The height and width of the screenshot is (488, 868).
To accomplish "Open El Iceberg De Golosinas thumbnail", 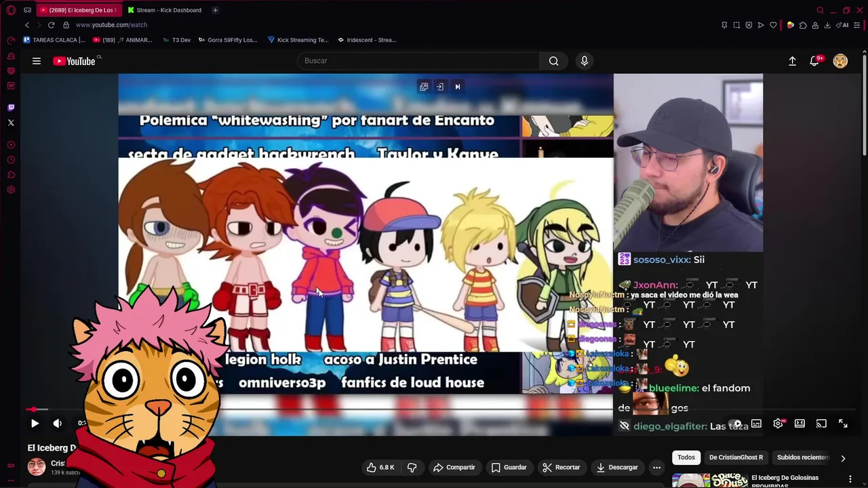I will (x=710, y=481).
